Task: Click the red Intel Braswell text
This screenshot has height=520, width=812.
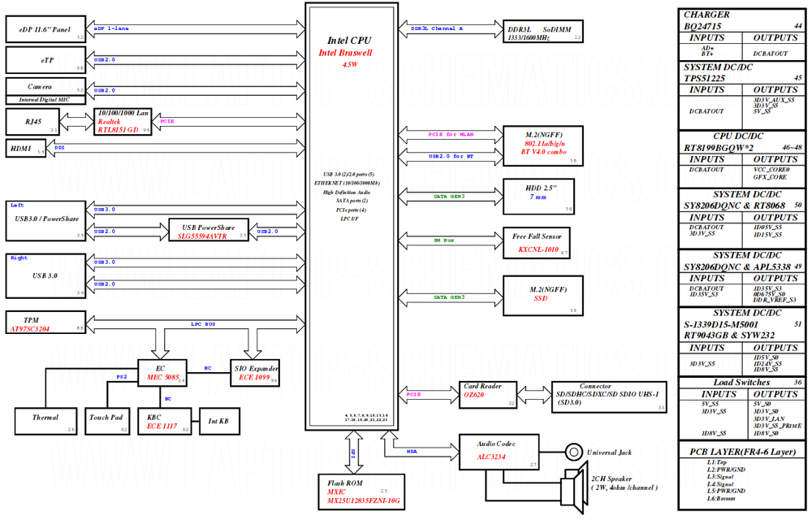Action: tap(345, 53)
